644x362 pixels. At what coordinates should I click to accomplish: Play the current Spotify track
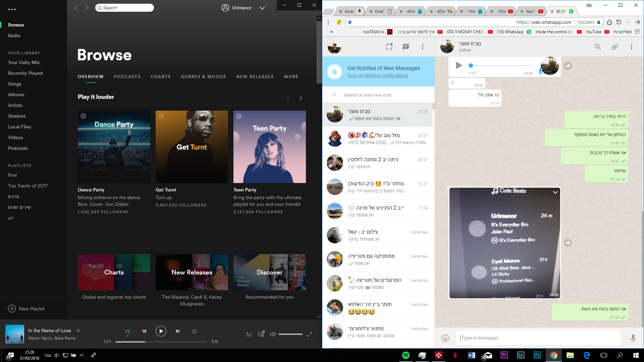[161, 331]
